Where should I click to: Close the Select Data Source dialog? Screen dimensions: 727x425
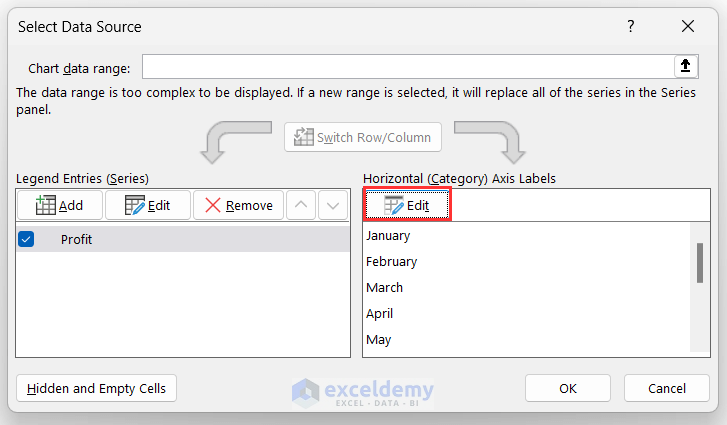(x=687, y=27)
